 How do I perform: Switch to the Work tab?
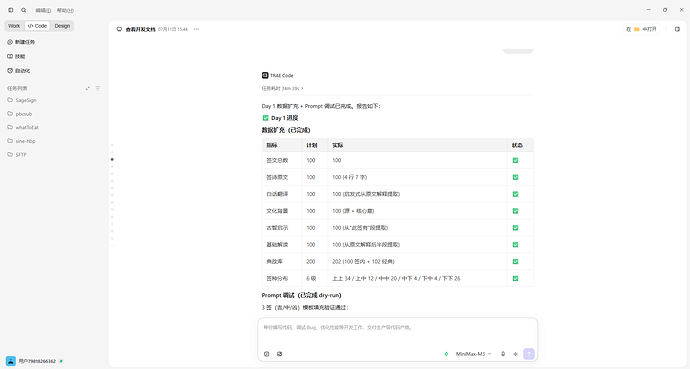(x=14, y=26)
